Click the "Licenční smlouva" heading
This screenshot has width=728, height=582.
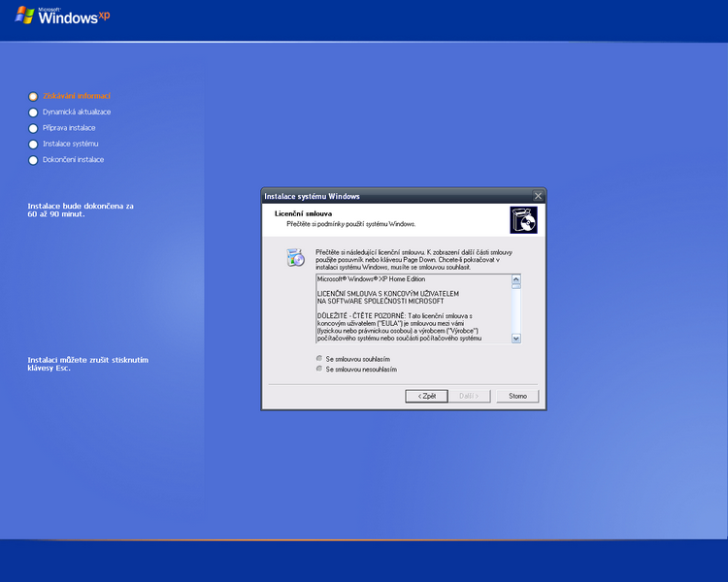click(303, 213)
